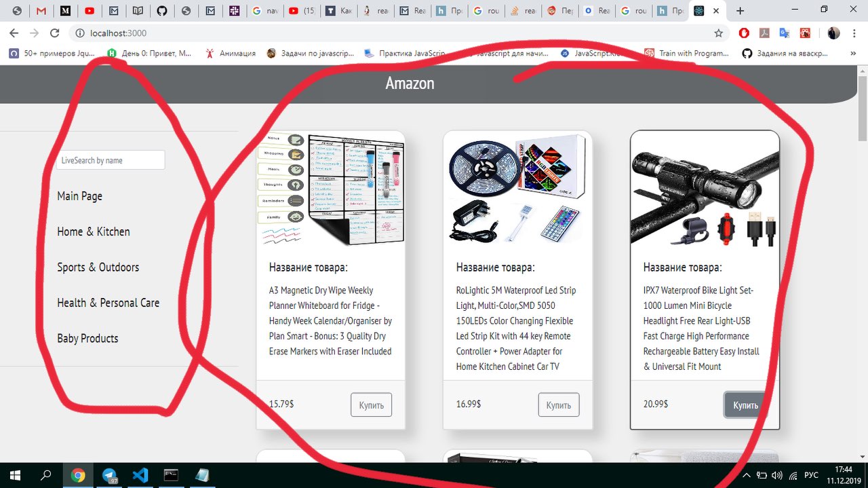
Task: Select the Home & Kitchen category
Action: pyautogui.click(x=94, y=231)
